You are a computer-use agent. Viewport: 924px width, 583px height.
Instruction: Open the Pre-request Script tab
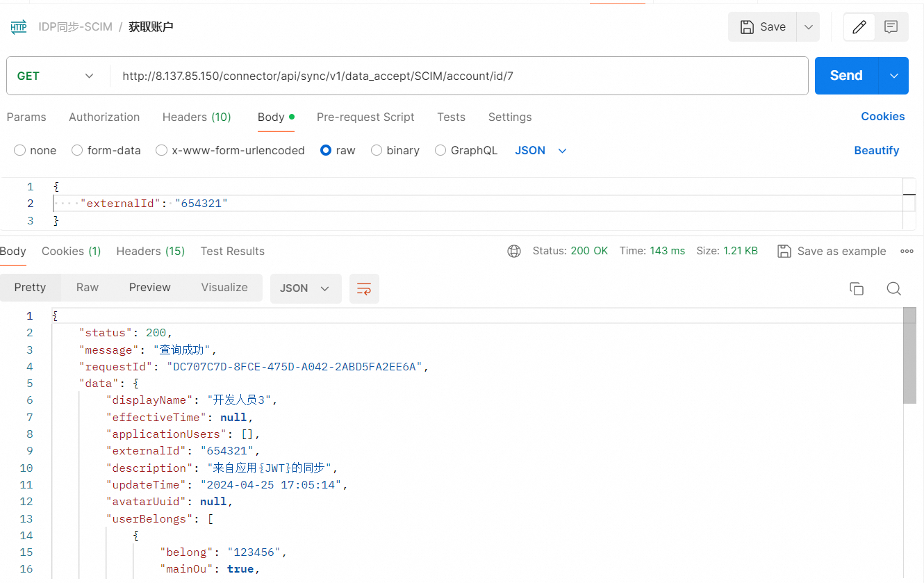(x=365, y=117)
